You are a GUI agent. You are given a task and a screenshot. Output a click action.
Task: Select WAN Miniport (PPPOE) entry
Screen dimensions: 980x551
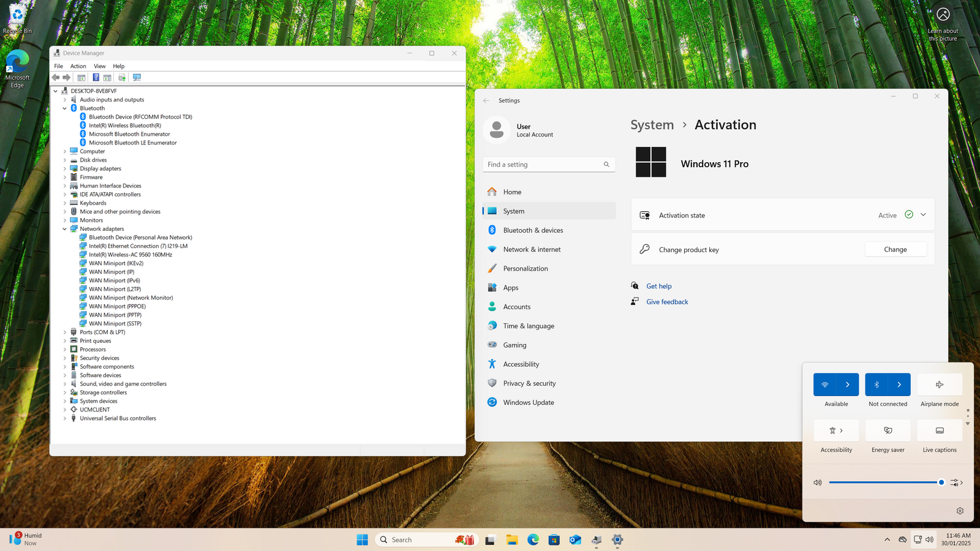coord(118,306)
